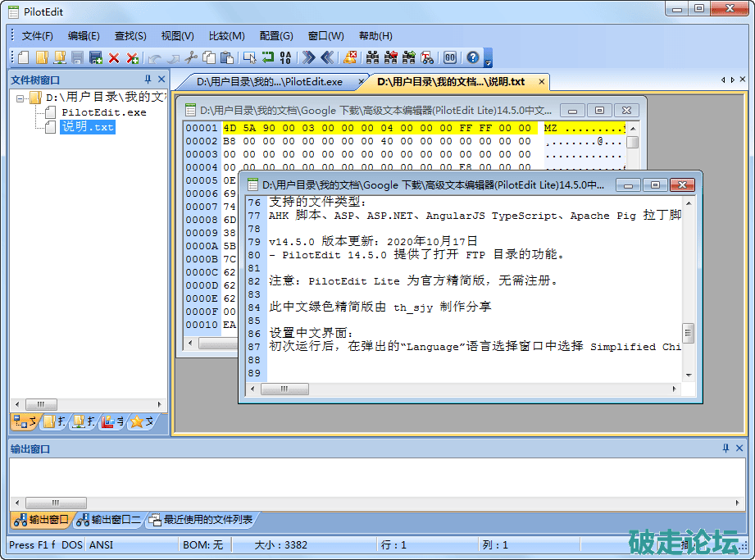Screen dimensions: 755x560
Task: Open the star favorites tab in file panel
Action: click(x=141, y=421)
